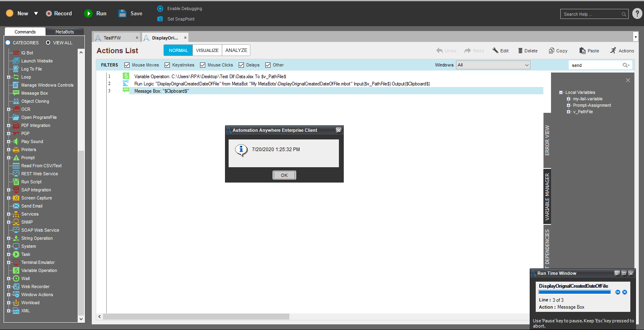The width and height of the screenshot is (644, 330).
Task: Click the task progress bar in Run Time Window
Action: [575, 292]
